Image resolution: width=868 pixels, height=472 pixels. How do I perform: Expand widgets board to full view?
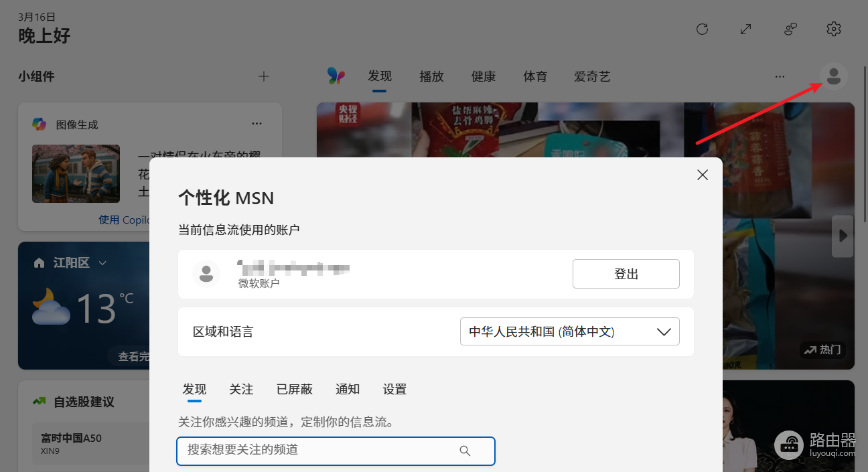tap(745, 29)
